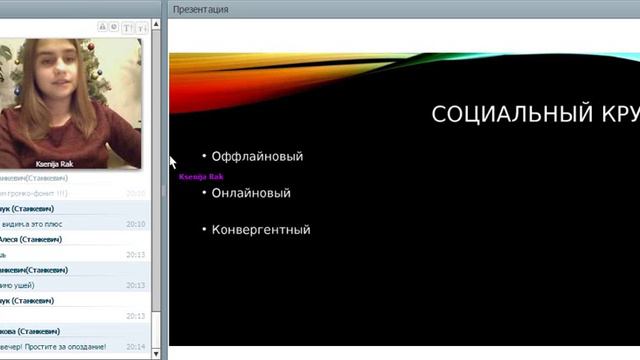Image resolution: width=640 pixels, height=360 pixels.
Task: Click the timestamp 20:10 beside 'это плюс'
Action: coord(136,224)
